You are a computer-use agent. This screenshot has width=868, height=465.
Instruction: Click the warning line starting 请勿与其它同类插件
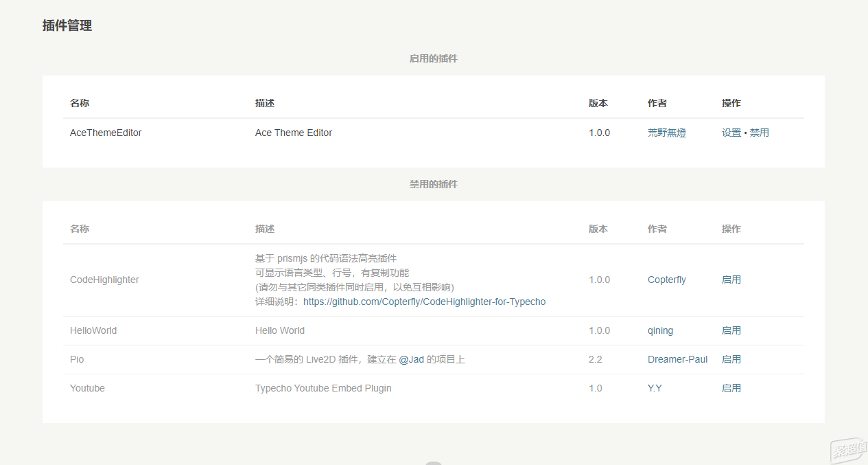[x=355, y=287]
